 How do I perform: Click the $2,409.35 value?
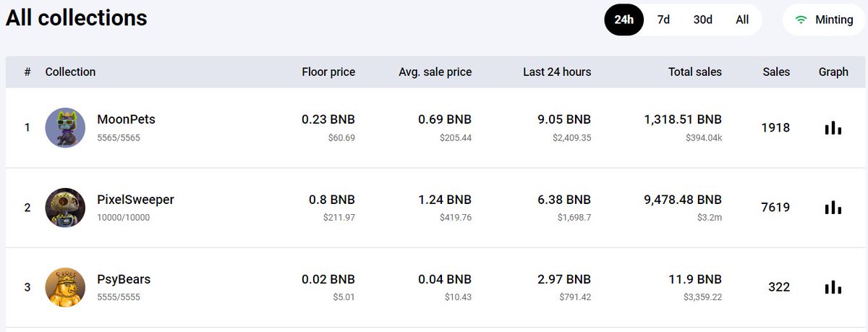[x=571, y=137]
